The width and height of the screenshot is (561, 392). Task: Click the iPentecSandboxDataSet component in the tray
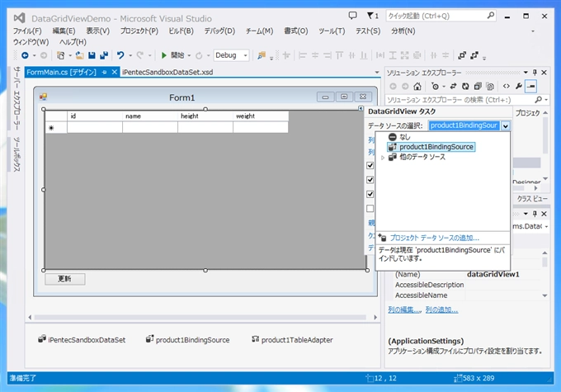(81, 339)
